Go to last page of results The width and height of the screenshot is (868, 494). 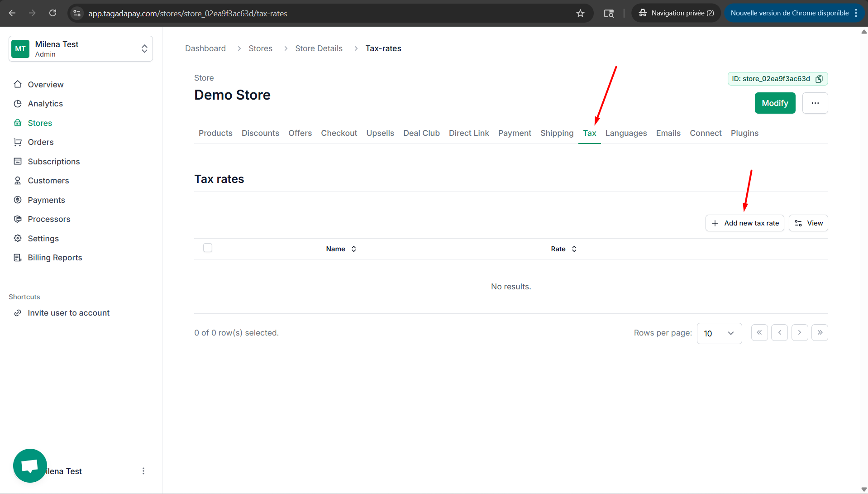click(820, 333)
